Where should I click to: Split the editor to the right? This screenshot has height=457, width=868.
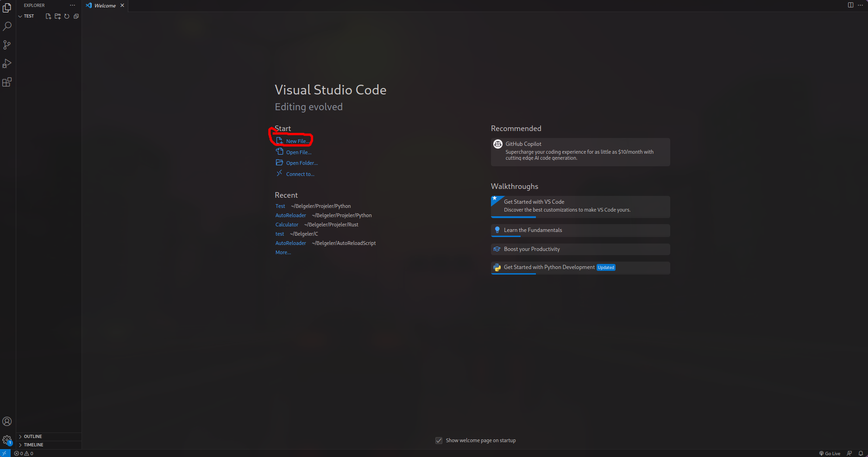point(850,5)
